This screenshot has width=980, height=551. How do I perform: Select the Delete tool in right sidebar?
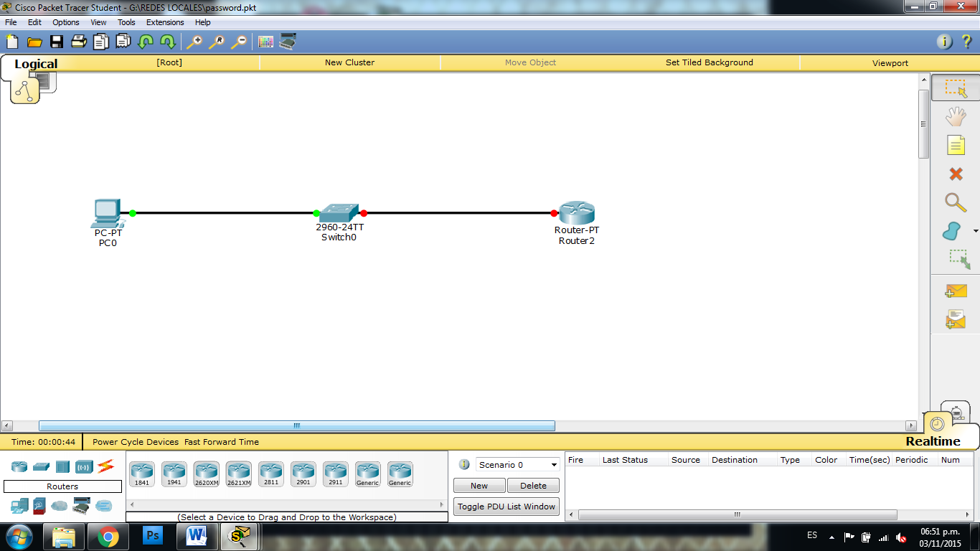[x=956, y=174]
